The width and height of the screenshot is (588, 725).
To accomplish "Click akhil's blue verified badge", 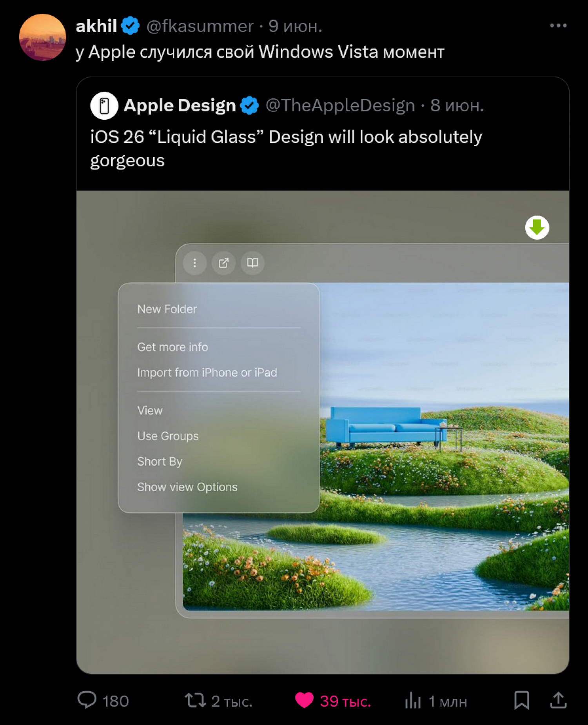I will tap(130, 26).
